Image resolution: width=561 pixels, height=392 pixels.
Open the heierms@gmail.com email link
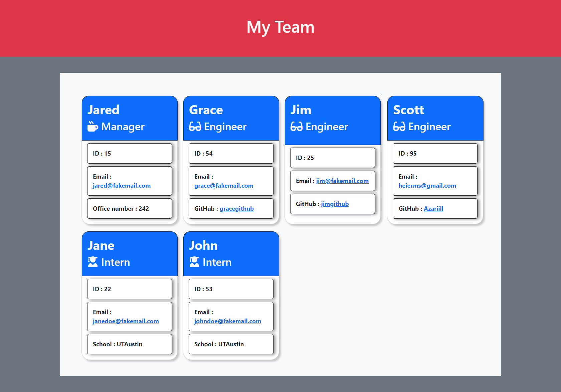click(x=427, y=186)
